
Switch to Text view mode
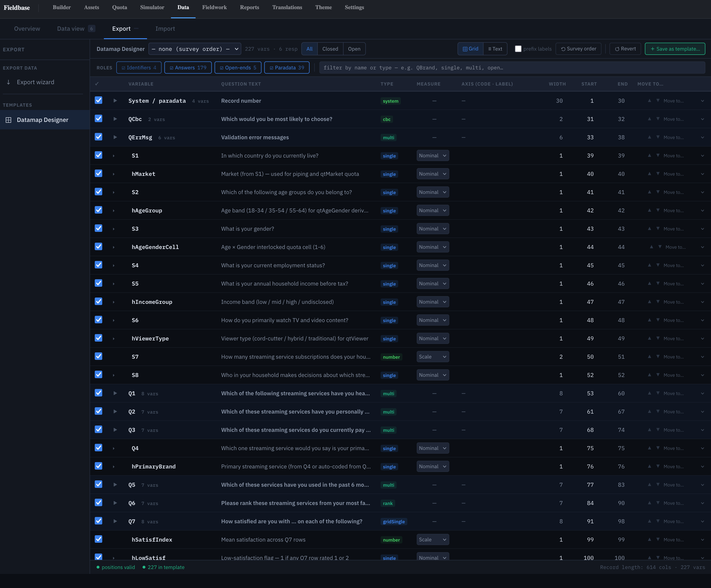(495, 49)
